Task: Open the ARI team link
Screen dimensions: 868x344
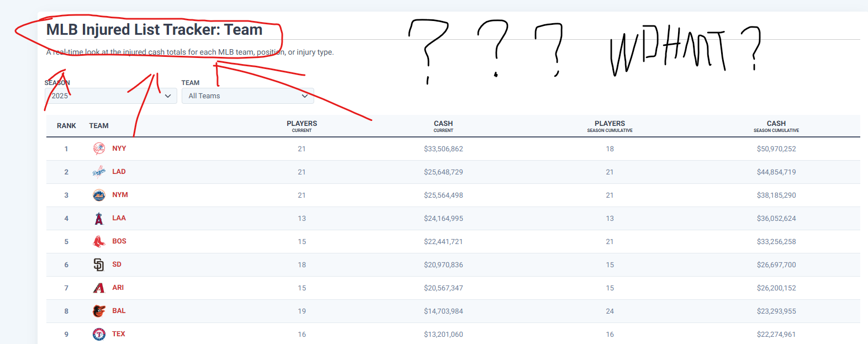Action: [x=118, y=288]
